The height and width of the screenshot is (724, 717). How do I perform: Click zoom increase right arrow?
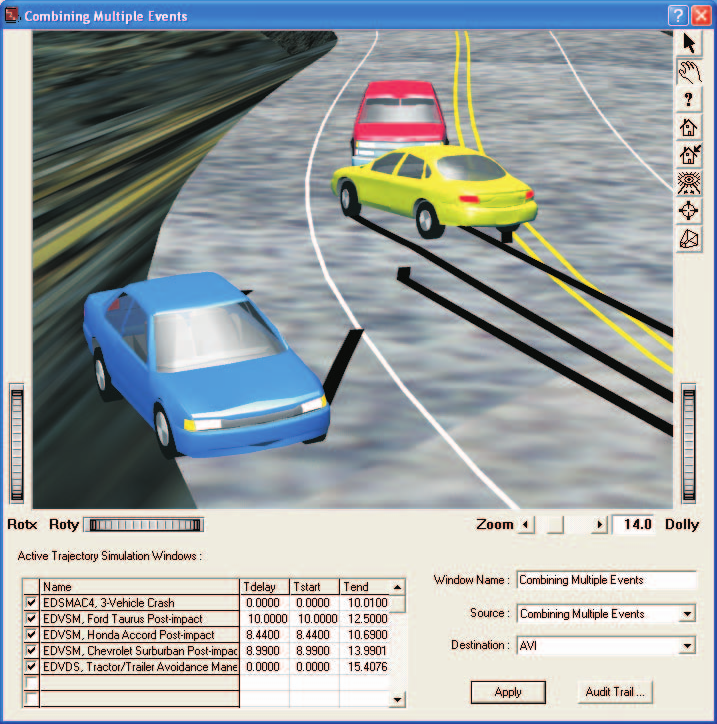599,525
